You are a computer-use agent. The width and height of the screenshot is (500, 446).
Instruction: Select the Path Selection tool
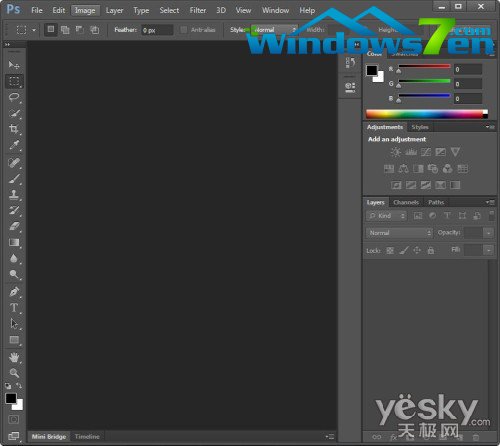tap(14, 324)
